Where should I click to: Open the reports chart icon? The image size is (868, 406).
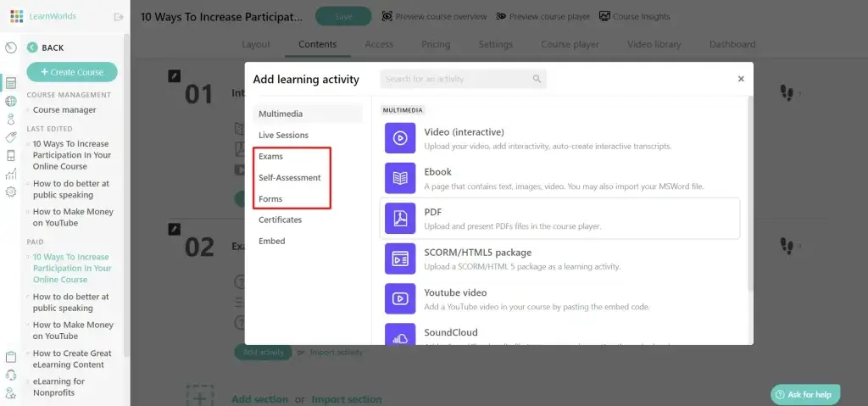point(10,174)
